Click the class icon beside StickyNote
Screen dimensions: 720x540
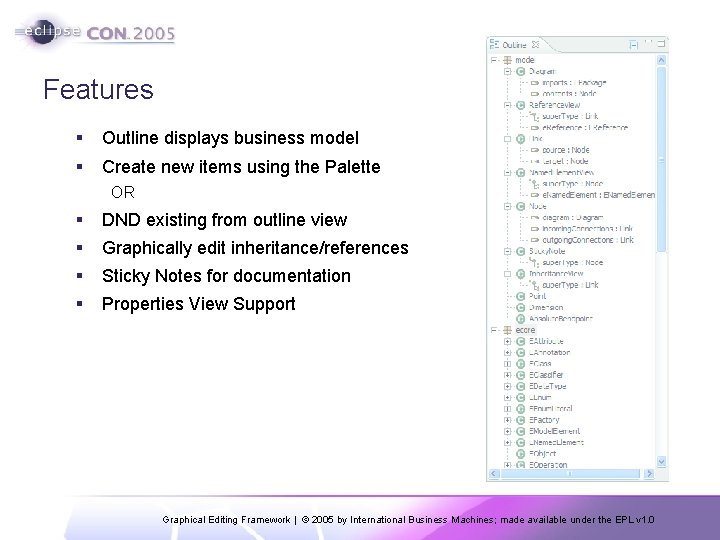pyautogui.click(x=520, y=251)
